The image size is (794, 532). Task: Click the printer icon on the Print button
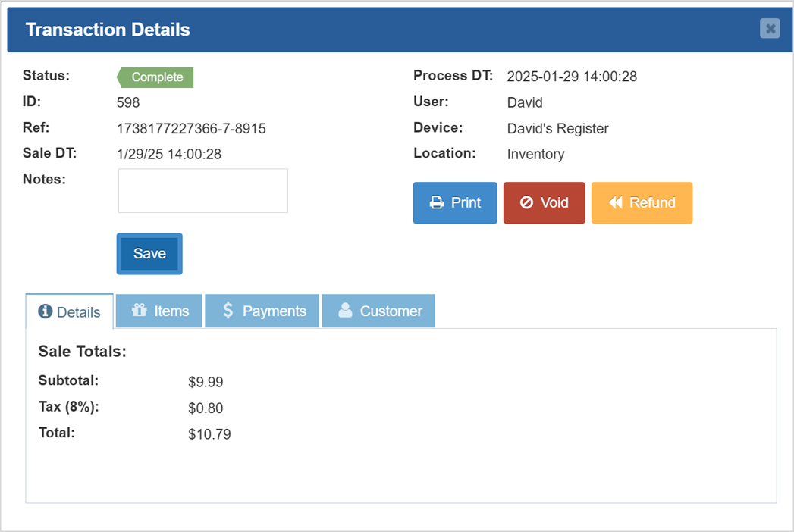tap(437, 202)
